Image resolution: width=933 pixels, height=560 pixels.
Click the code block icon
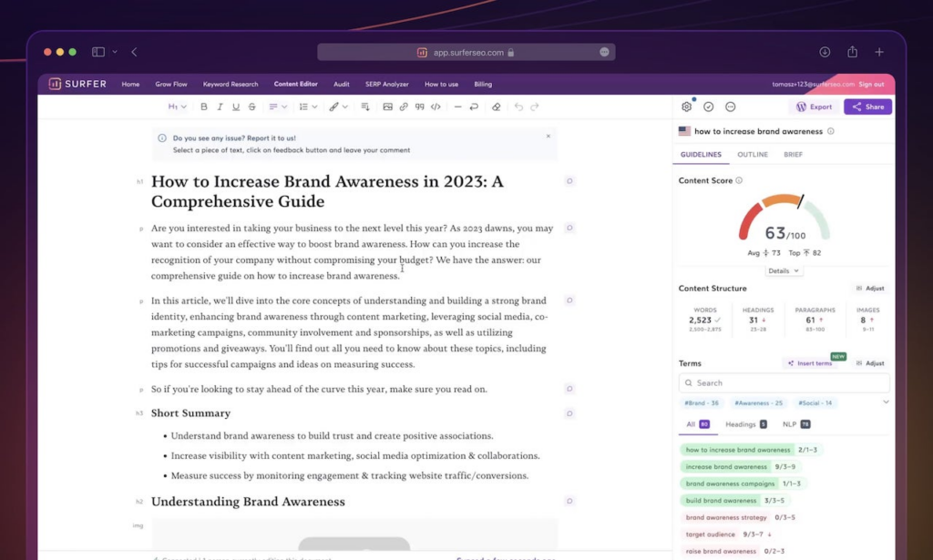pos(436,107)
